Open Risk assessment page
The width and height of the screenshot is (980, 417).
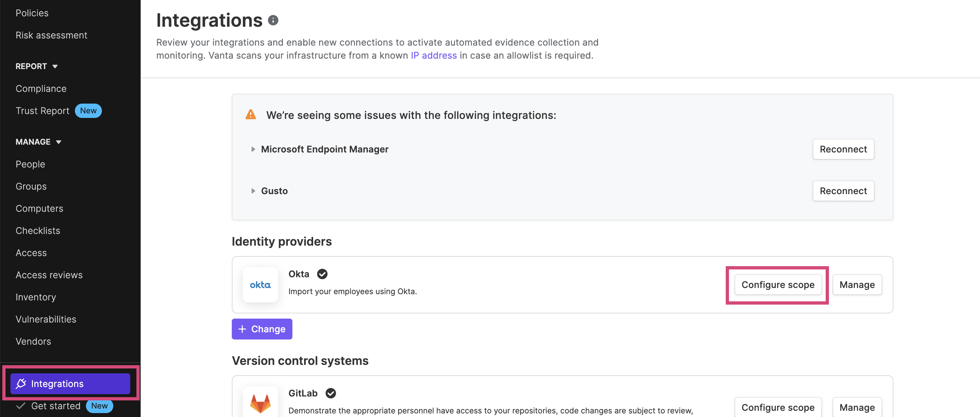coord(51,35)
